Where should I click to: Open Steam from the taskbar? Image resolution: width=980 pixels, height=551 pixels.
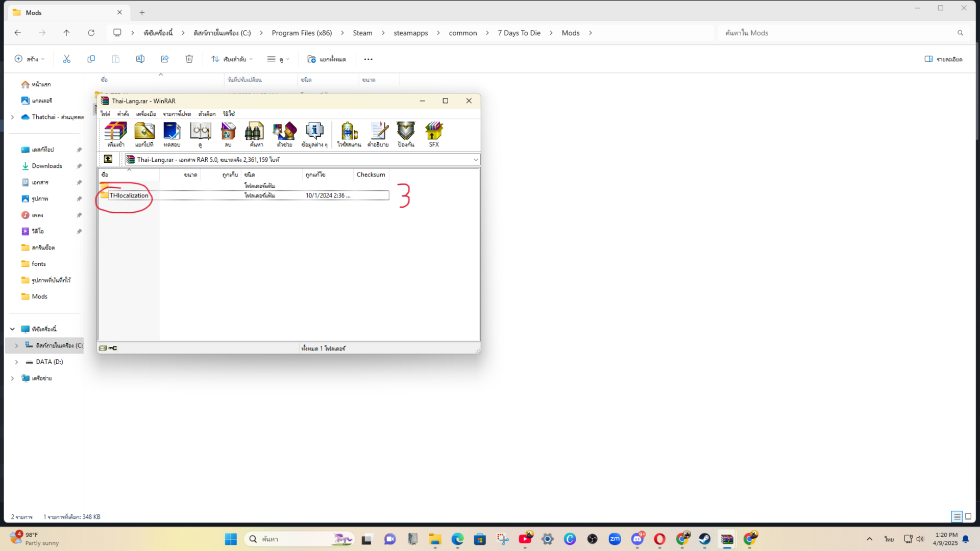[704, 539]
